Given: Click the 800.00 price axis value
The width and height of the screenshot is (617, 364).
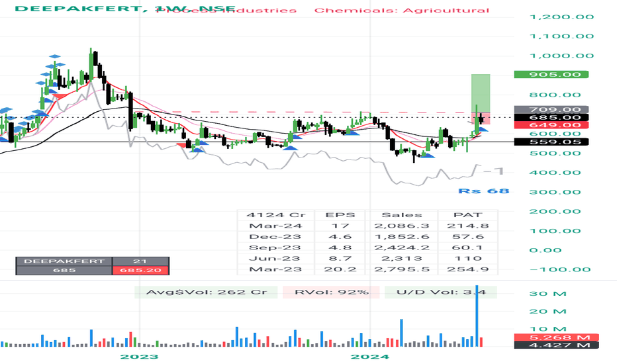Looking at the screenshot, I should (555, 95).
